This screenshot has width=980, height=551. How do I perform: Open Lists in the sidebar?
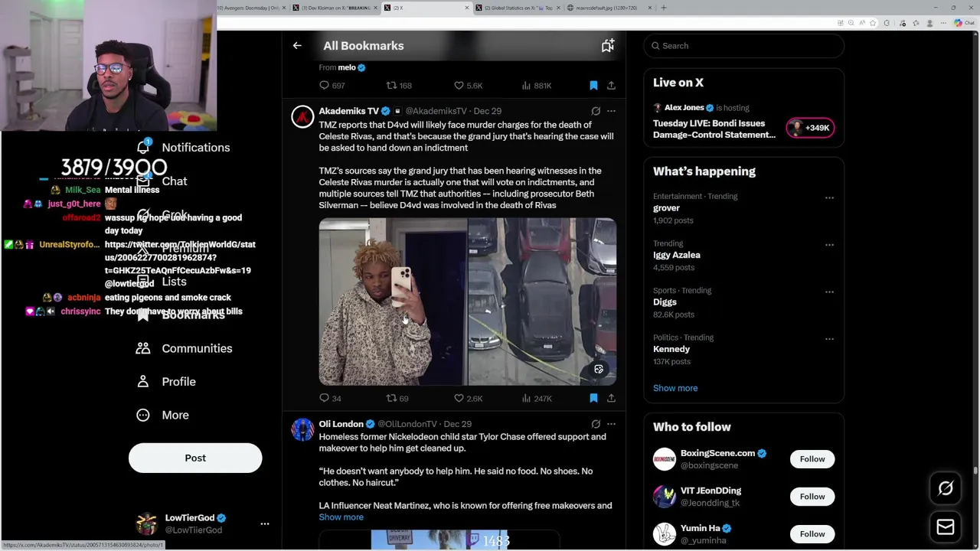click(162, 282)
